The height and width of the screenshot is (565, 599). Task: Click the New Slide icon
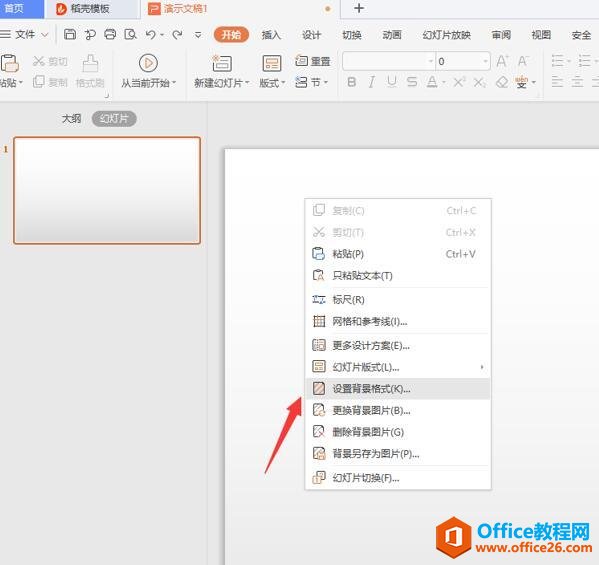(222, 63)
